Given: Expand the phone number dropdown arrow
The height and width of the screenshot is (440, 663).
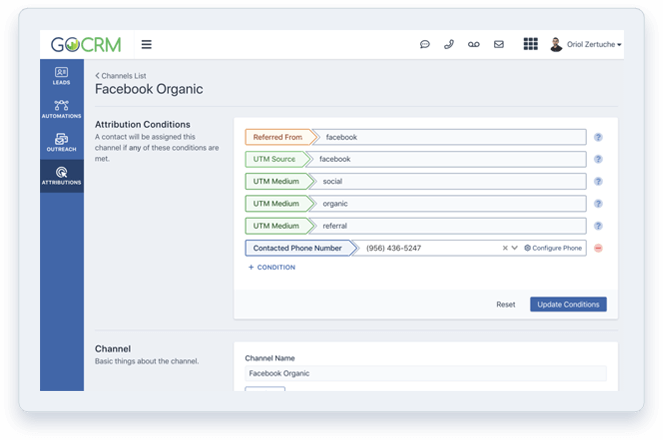Looking at the screenshot, I should (x=515, y=248).
